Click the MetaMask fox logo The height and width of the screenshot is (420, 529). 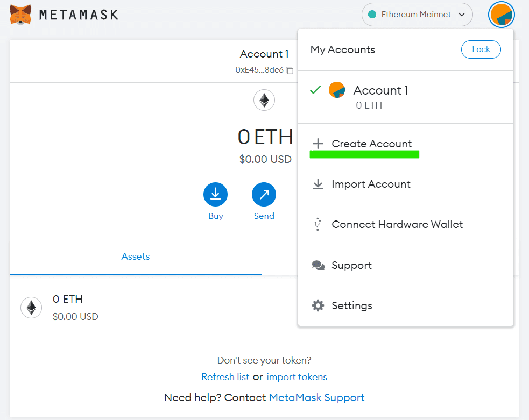click(20, 15)
